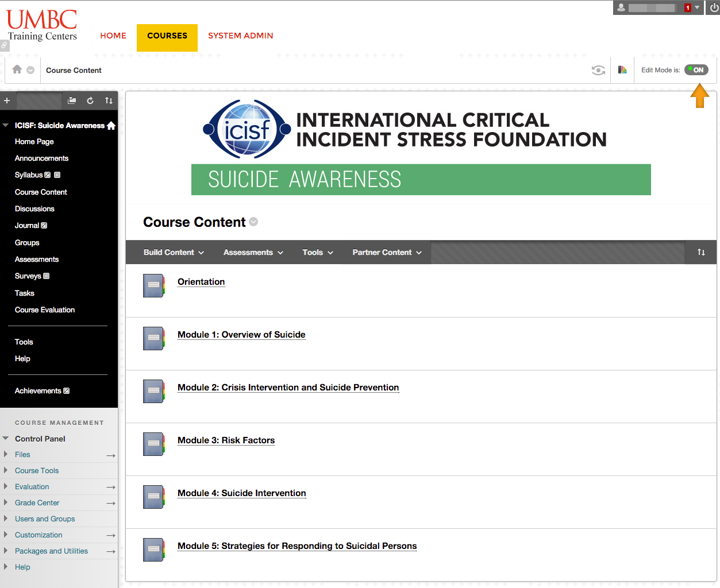The height and width of the screenshot is (588, 720).
Task: Open the user menu dropdown arrow
Action: pos(697,7)
